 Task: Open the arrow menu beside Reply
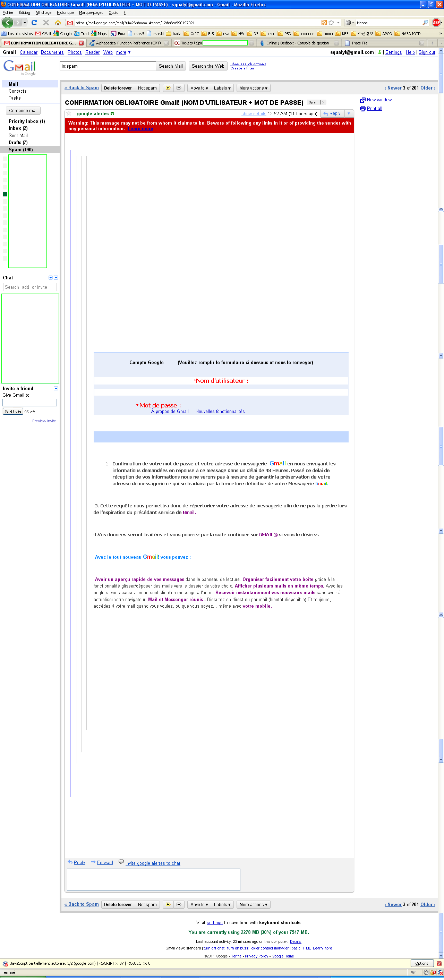point(349,113)
